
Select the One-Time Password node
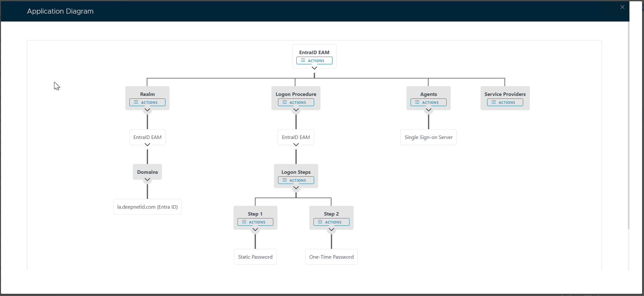pyautogui.click(x=331, y=257)
